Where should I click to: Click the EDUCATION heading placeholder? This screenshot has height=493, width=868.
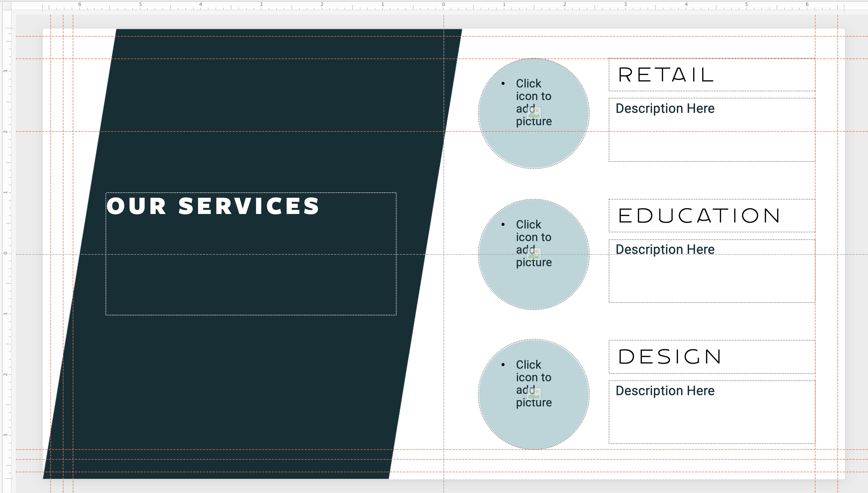712,216
